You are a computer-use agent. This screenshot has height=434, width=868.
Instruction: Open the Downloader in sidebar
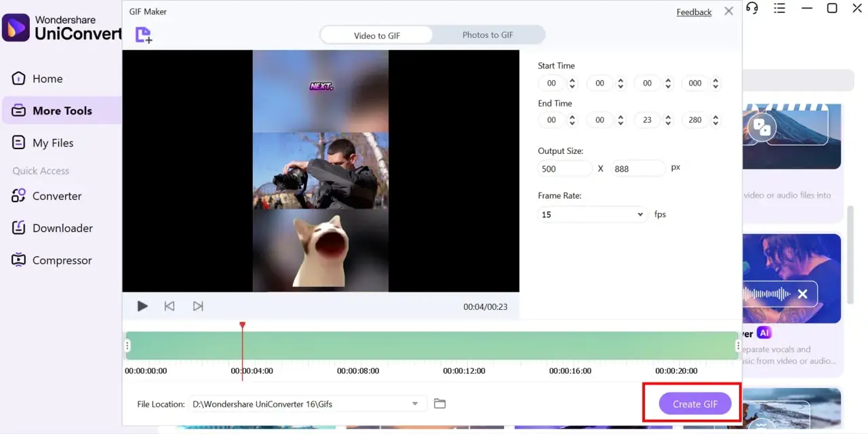point(52,228)
